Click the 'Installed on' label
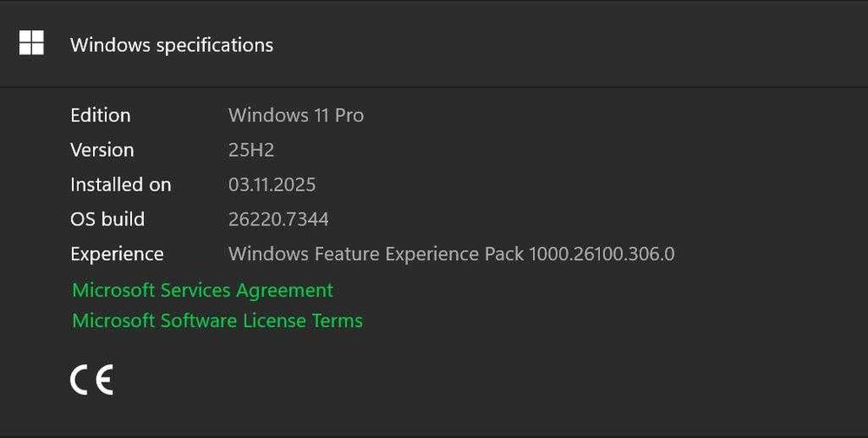868x438 pixels. tap(121, 185)
